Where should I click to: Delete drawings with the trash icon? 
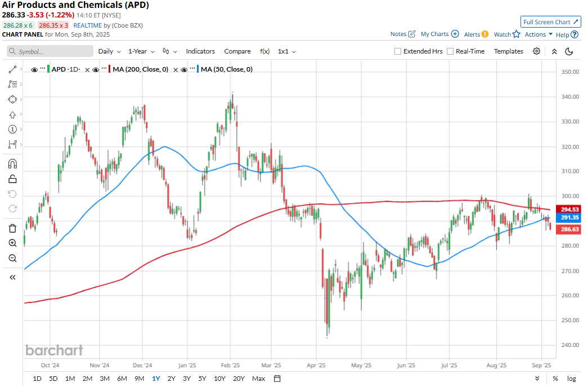pyautogui.click(x=12, y=228)
